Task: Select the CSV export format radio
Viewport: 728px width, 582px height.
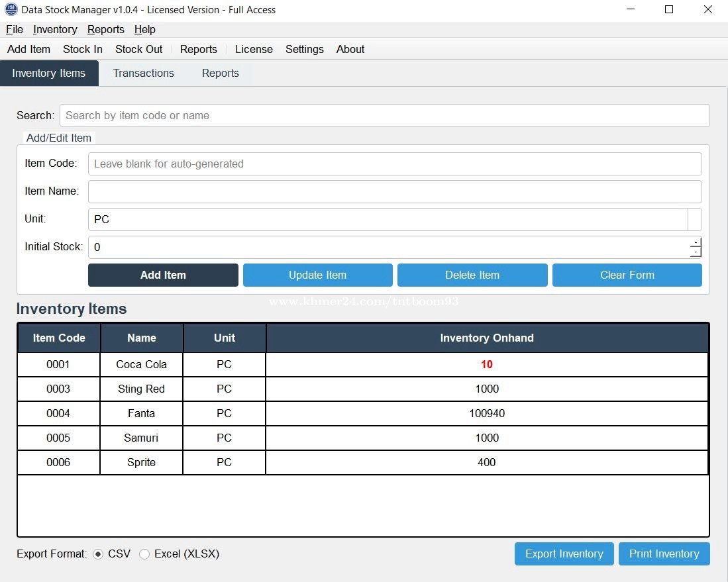Action: point(98,554)
